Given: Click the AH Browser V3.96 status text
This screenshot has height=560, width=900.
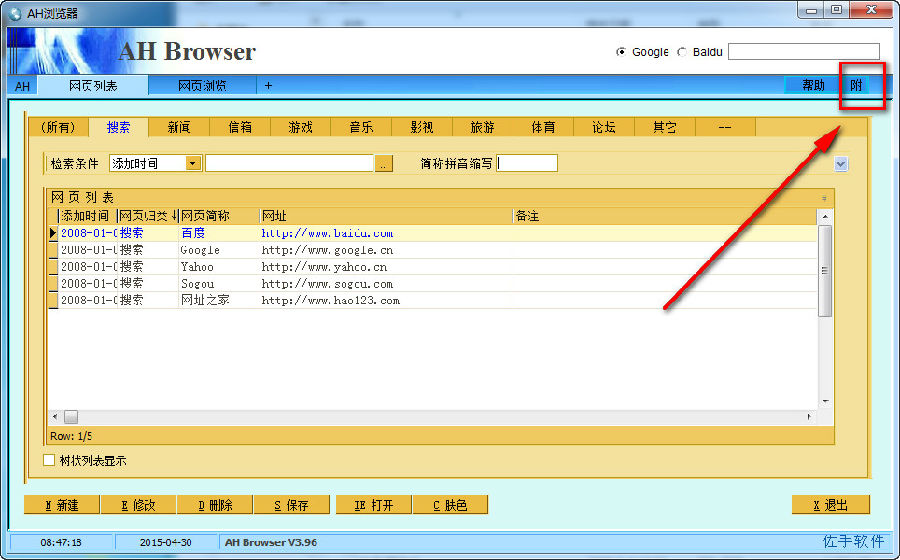Looking at the screenshot, I should click(x=271, y=542).
